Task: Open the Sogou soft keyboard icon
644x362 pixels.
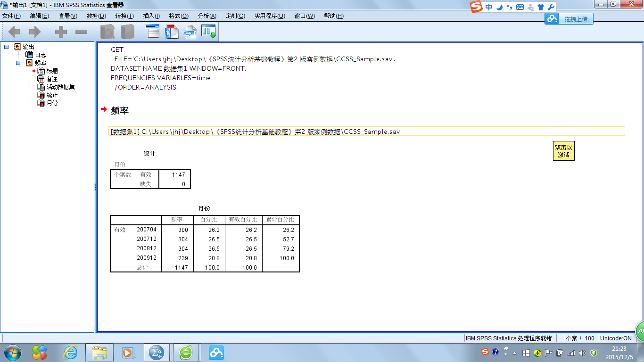Action: (520, 7)
